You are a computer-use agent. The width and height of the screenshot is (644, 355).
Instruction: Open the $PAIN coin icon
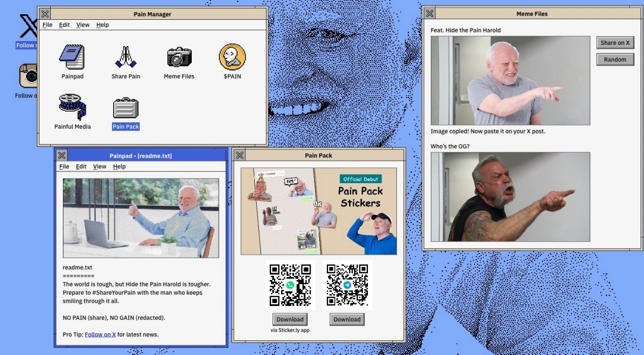click(x=232, y=57)
